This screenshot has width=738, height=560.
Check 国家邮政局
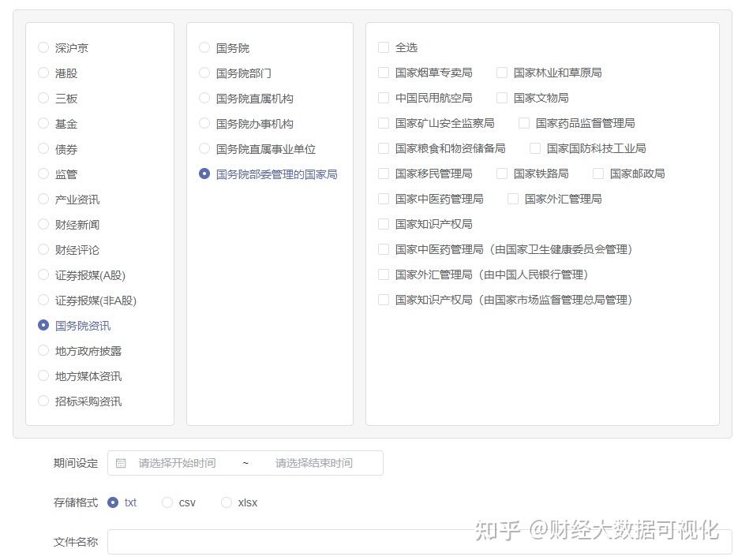[x=598, y=174]
